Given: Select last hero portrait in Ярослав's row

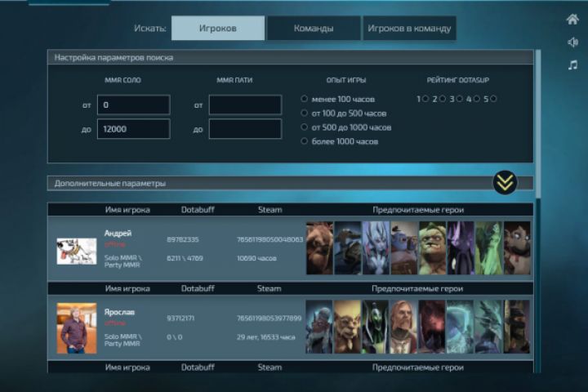Looking at the screenshot, I should coord(516,327).
